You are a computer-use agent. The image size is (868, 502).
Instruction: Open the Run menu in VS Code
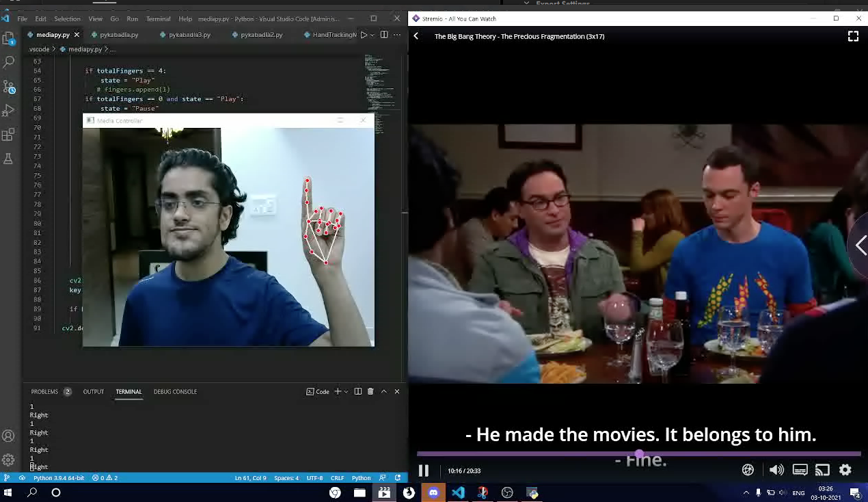[x=132, y=18]
